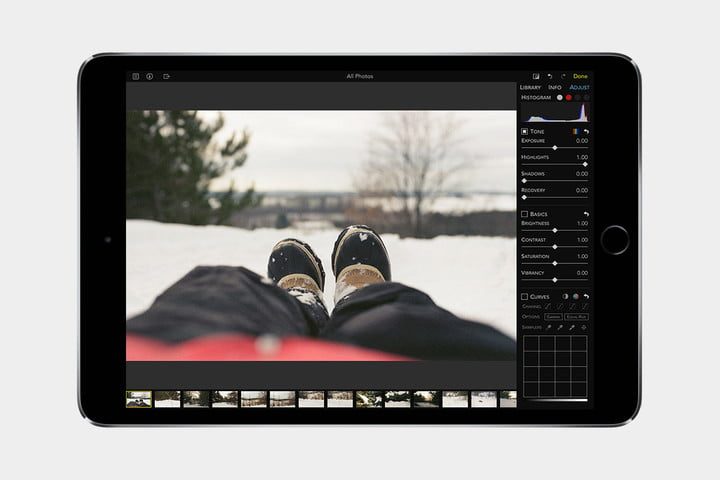Open the third filmstrip thumbnail

tap(196, 399)
